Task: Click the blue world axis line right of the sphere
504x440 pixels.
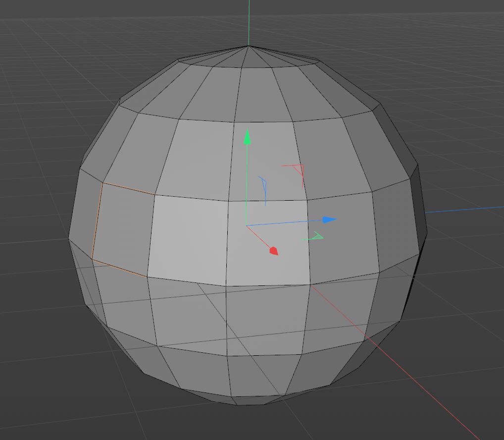Action: tap(465, 210)
